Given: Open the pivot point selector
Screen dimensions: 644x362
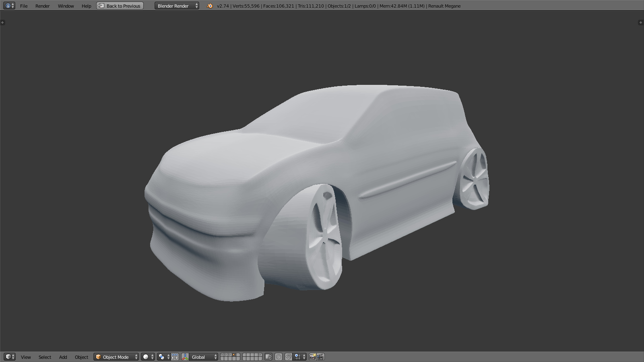Looking at the screenshot, I should 164,357.
